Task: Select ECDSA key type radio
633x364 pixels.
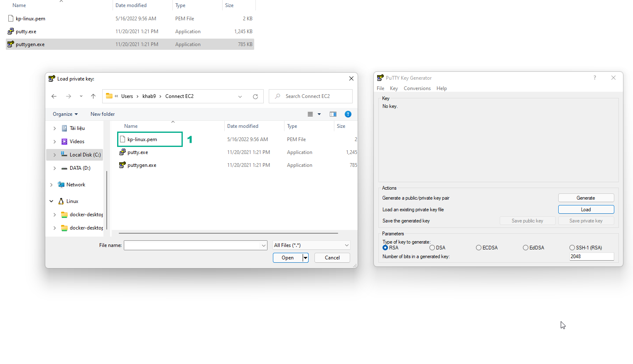Action: [x=478, y=248]
